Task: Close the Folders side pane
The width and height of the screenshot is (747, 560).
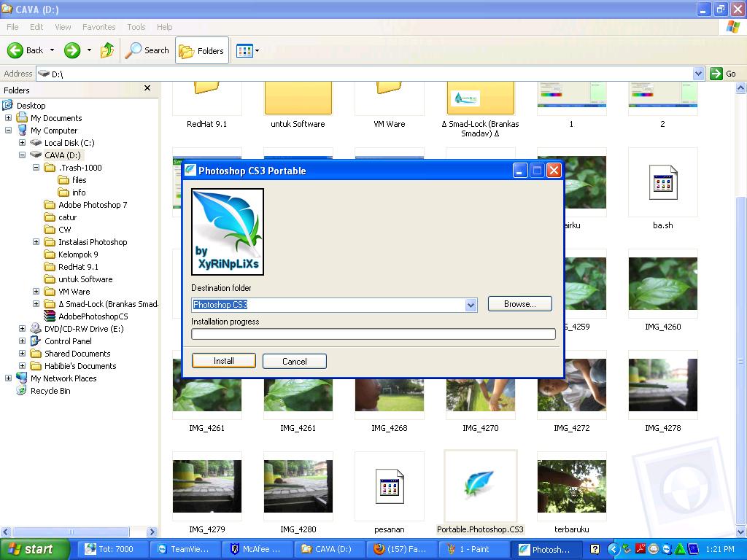Action: [147, 88]
